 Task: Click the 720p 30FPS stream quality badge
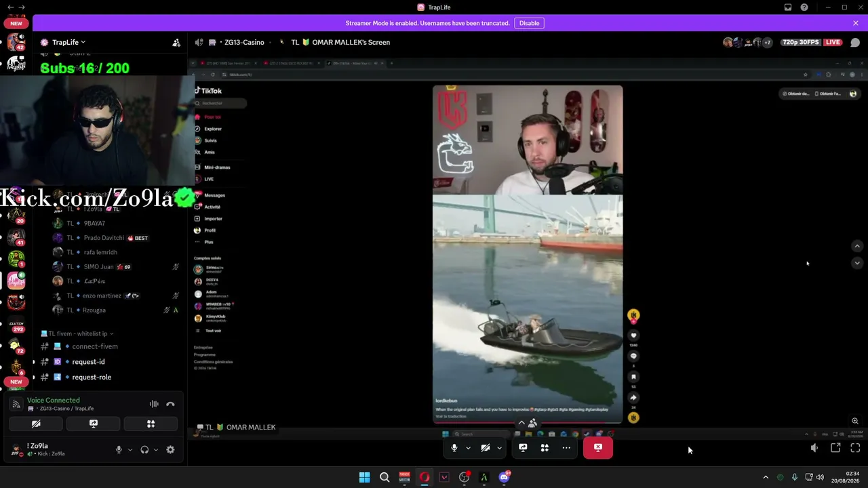[x=800, y=42]
